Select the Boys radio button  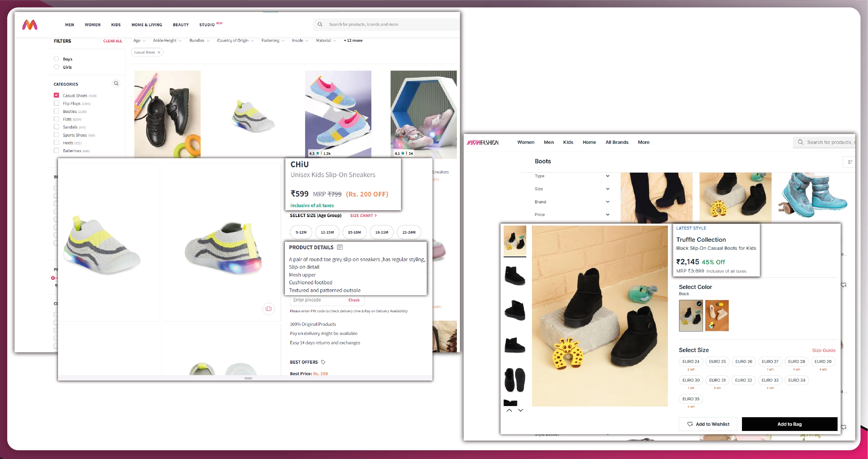pyautogui.click(x=56, y=59)
